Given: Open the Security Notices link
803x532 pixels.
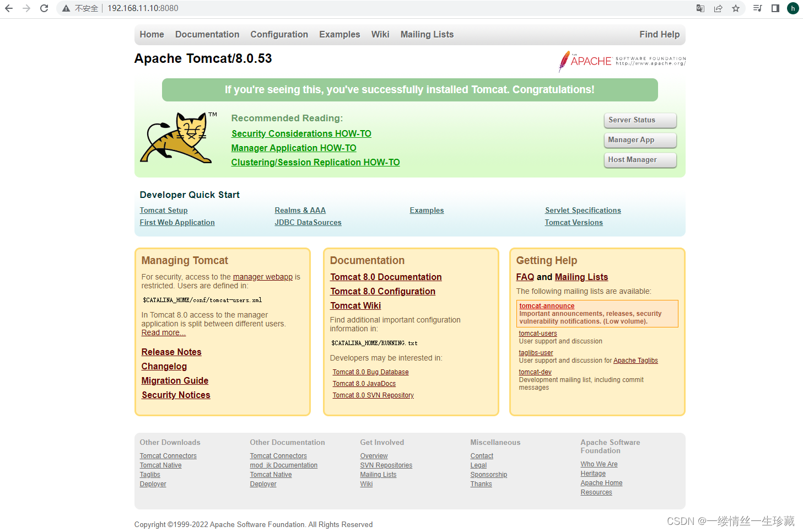Looking at the screenshot, I should [x=176, y=395].
